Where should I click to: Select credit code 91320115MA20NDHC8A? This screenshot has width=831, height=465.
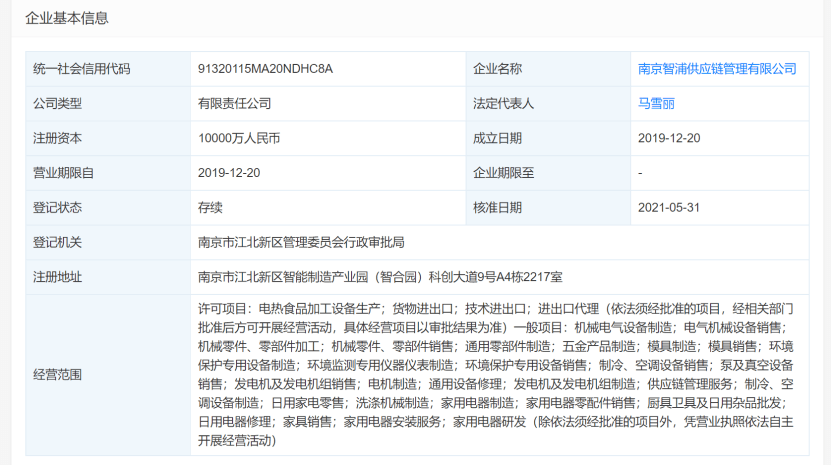pos(265,69)
